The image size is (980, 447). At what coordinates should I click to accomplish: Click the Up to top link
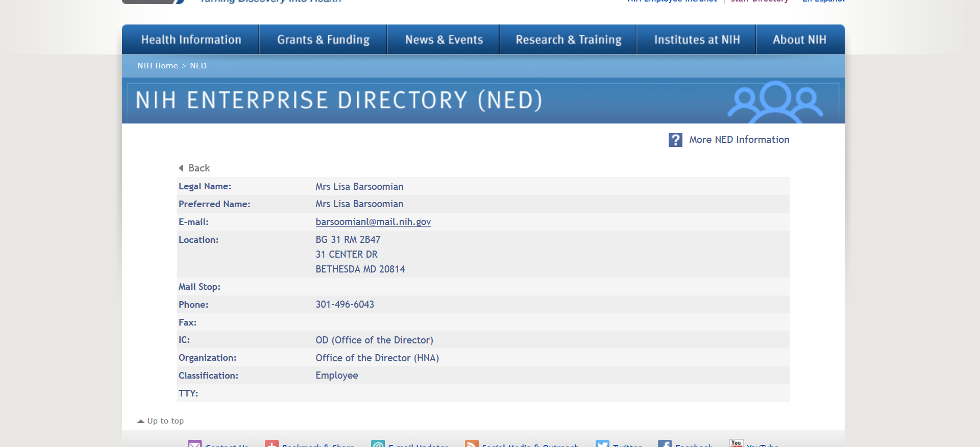[x=165, y=421]
